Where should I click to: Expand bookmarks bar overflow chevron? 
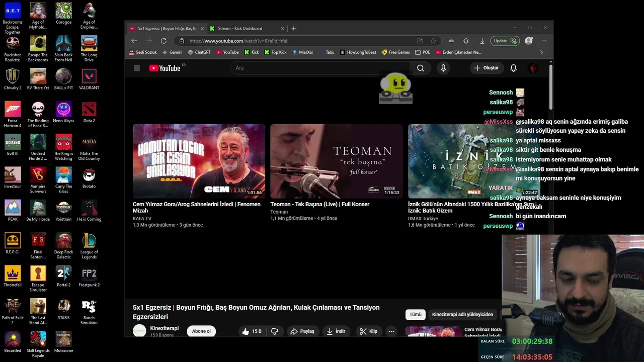click(x=541, y=52)
